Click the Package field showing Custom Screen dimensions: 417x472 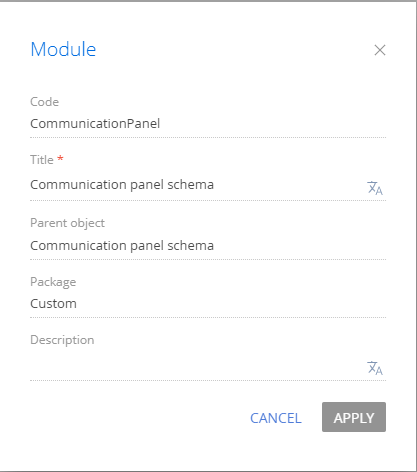208,304
